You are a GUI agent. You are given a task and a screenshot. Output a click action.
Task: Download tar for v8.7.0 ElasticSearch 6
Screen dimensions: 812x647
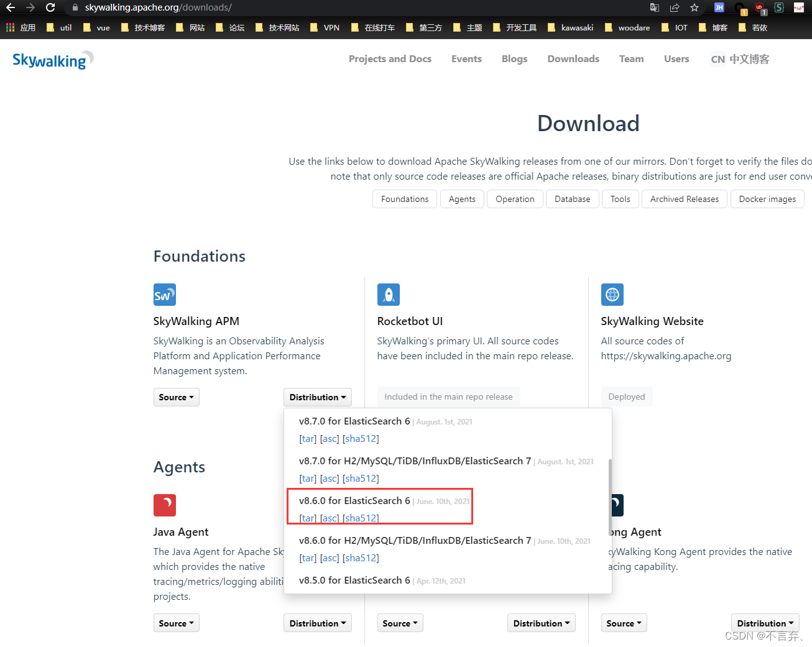pos(308,439)
